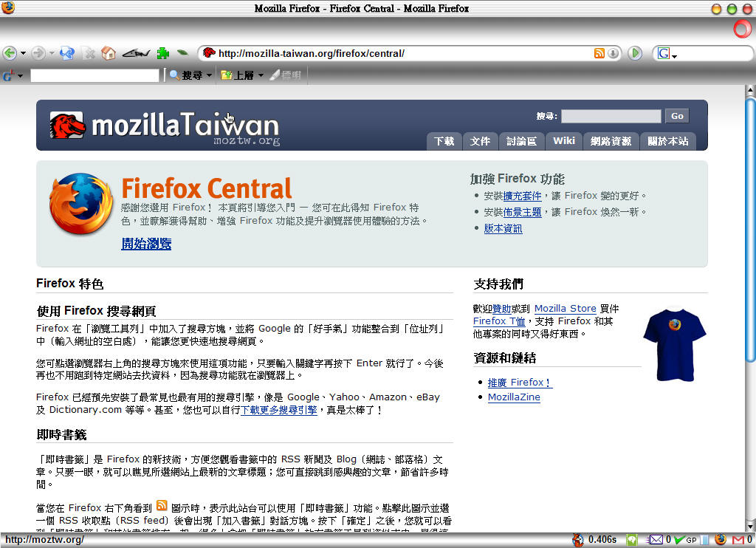Click the red dinosaur site favicon in address bar
Viewport: 756px width, 548px height.
pyautogui.click(x=209, y=52)
